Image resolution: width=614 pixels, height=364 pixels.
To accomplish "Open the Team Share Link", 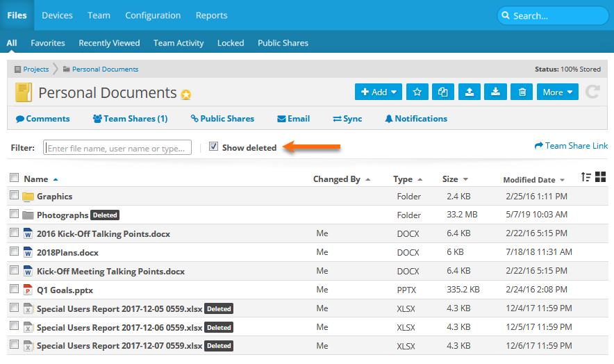I will point(571,146).
